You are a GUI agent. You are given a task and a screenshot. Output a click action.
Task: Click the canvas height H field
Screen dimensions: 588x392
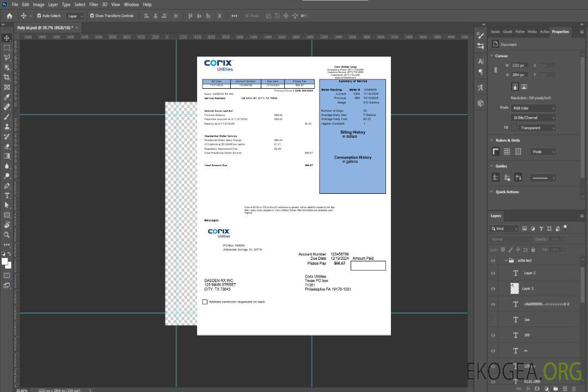pos(519,75)
